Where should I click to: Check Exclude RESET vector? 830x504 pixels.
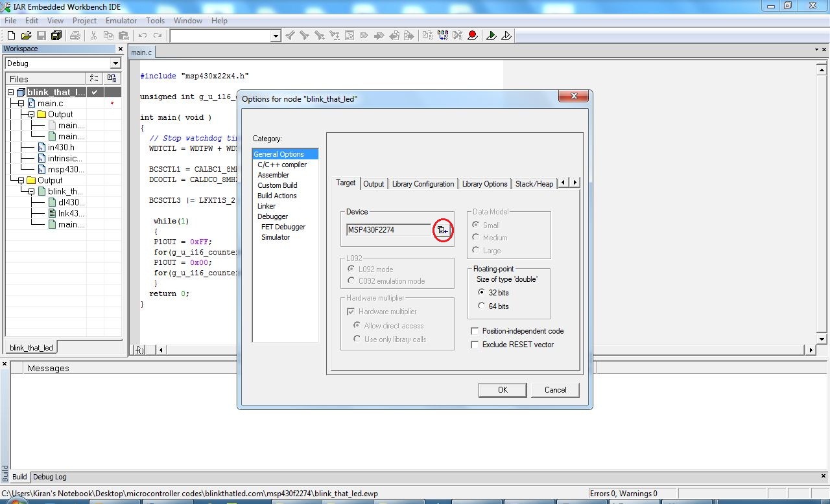tap(475, 345)
